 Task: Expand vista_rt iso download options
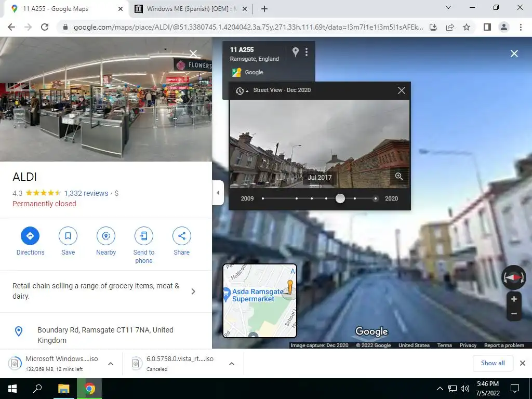tap(232, 364)
